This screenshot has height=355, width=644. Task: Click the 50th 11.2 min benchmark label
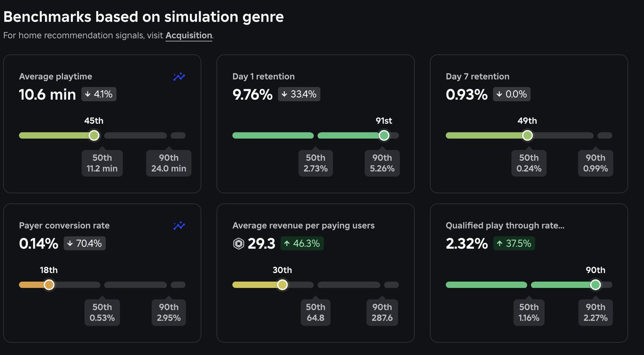[102, 163]
